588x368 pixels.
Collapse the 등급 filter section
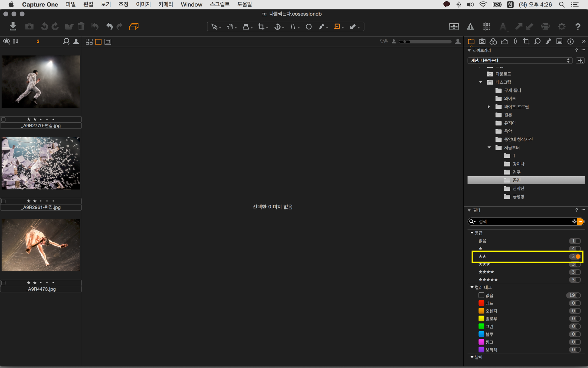(x=472, y=233)
